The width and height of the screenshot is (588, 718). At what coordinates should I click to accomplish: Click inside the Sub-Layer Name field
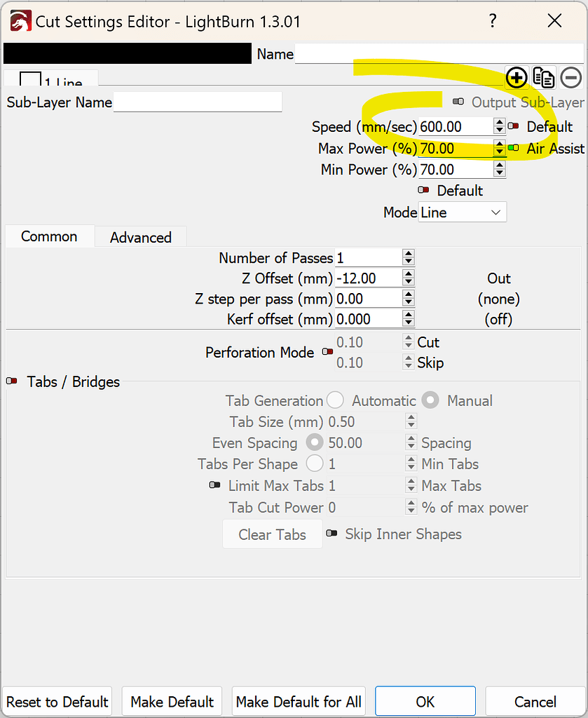(196, 102)
